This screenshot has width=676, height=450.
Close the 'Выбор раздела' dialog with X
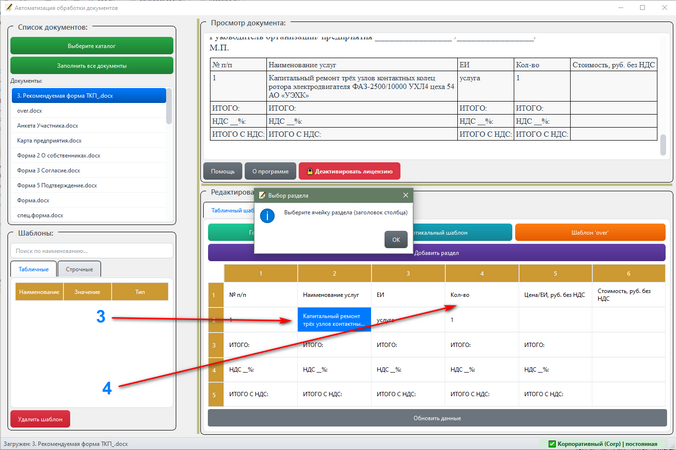(x=405, y=195)
